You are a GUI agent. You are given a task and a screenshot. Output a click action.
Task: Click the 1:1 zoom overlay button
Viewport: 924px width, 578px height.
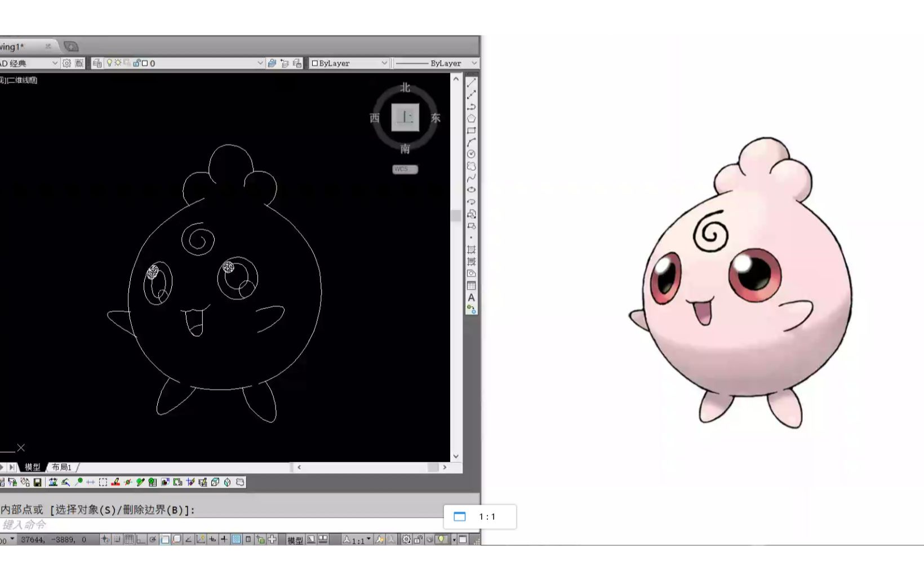(x=480, y=517)
